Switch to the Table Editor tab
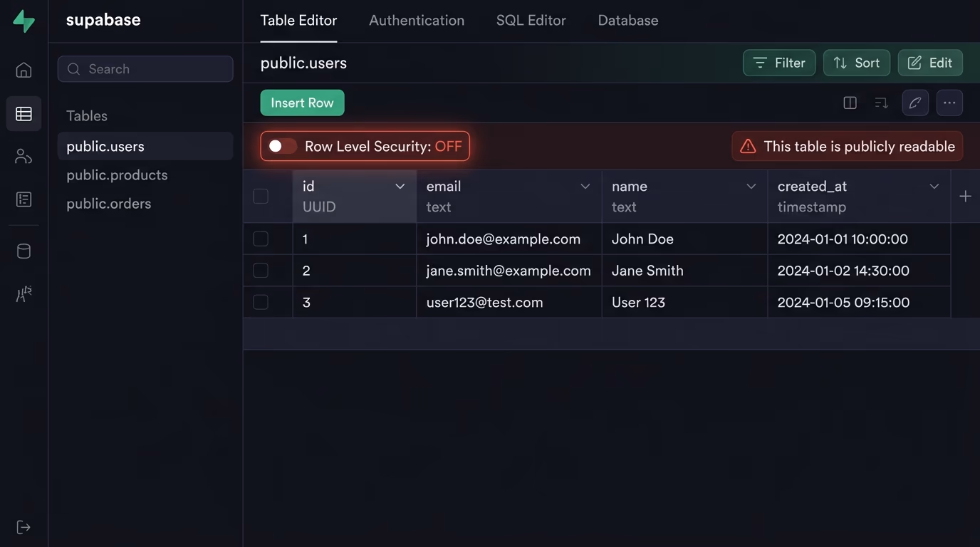980x547 pixels. [x=298, y=21]
